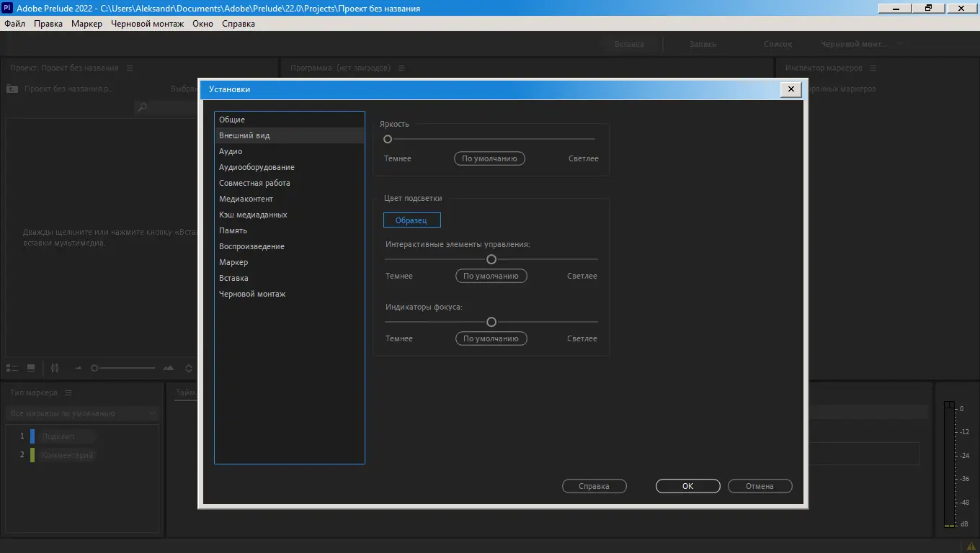Click the search magnifier icon in project panel
Image resolution: width=980 pixels, height=553 pixels.
[142, 107]
